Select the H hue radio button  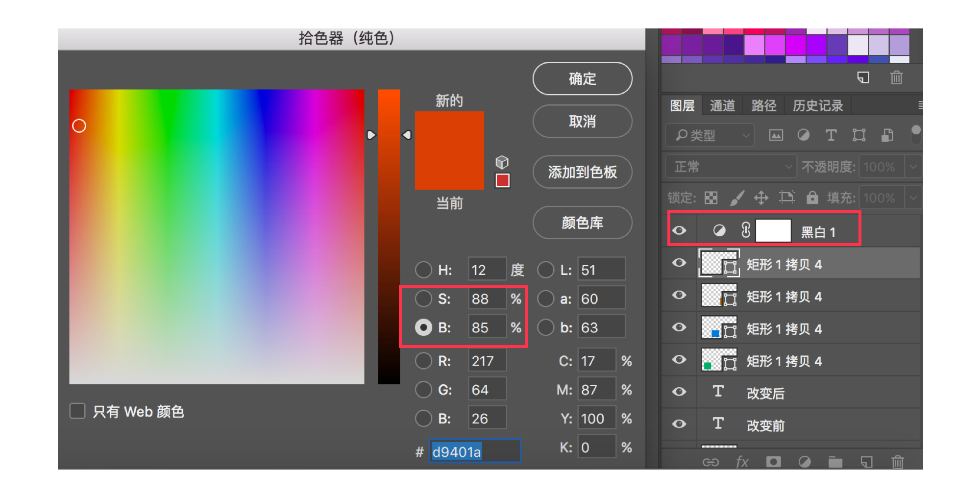coord(423,270)
